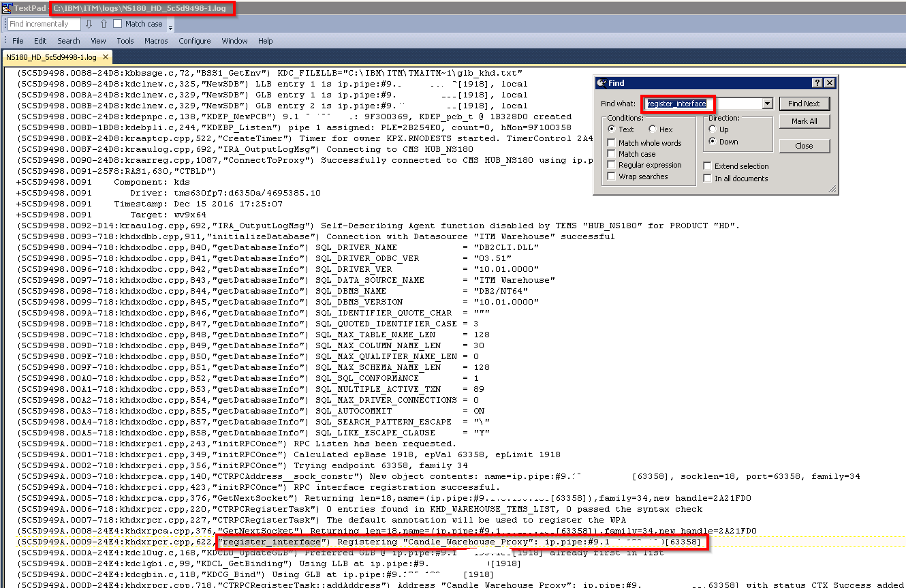Click the Close button in Find dialog
Viewport: 906px width, 588px height.
[804, 146]
